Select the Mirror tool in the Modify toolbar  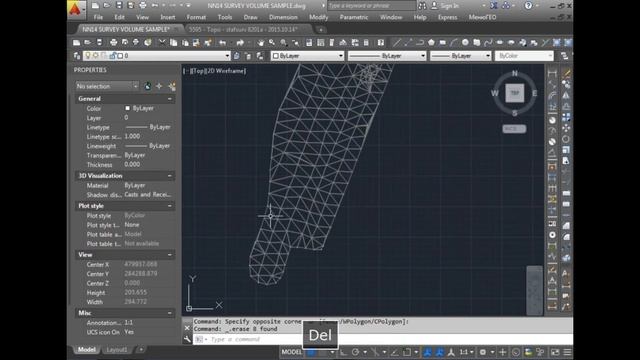point(566,96)
